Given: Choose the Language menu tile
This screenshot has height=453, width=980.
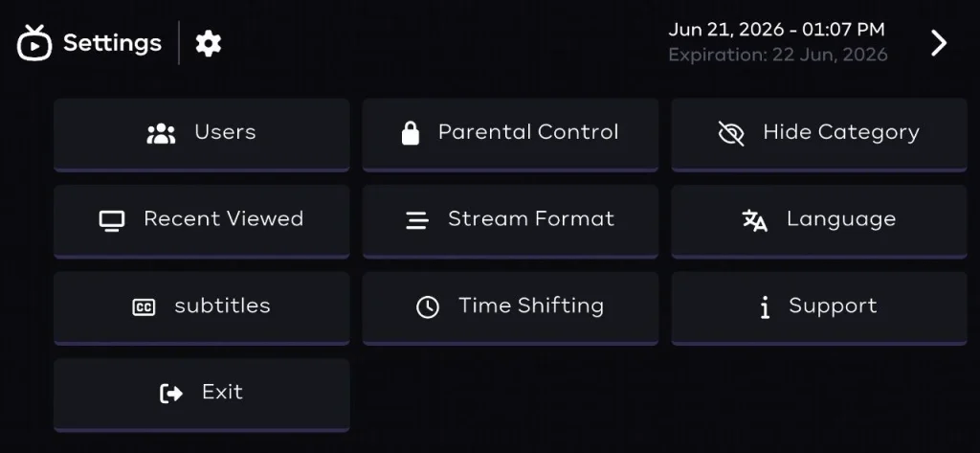Looking at the screenshot, I should [819, 221].
